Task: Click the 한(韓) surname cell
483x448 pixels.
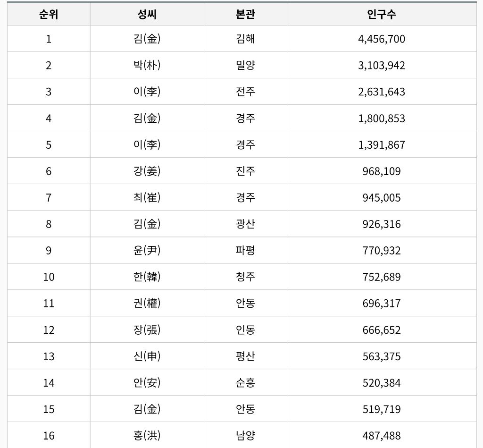Action: (147, 277)
